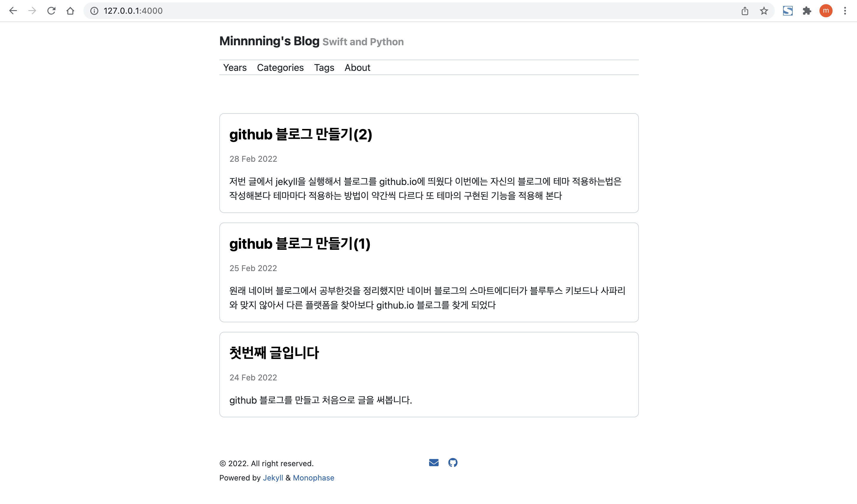This screenshot has height=504, width=857.
Task: Share this page via share icon
Action: coord(745,11)
